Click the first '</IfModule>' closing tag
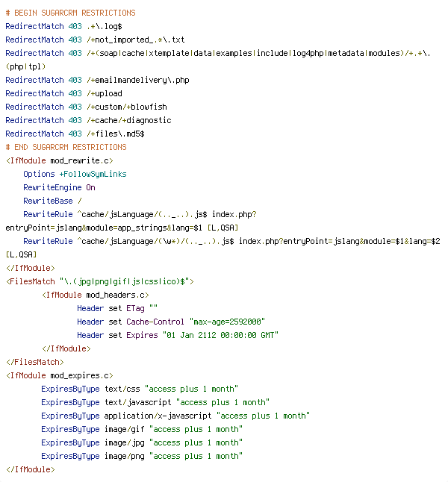This screenshot has height=482, width=448. (30, 269)
